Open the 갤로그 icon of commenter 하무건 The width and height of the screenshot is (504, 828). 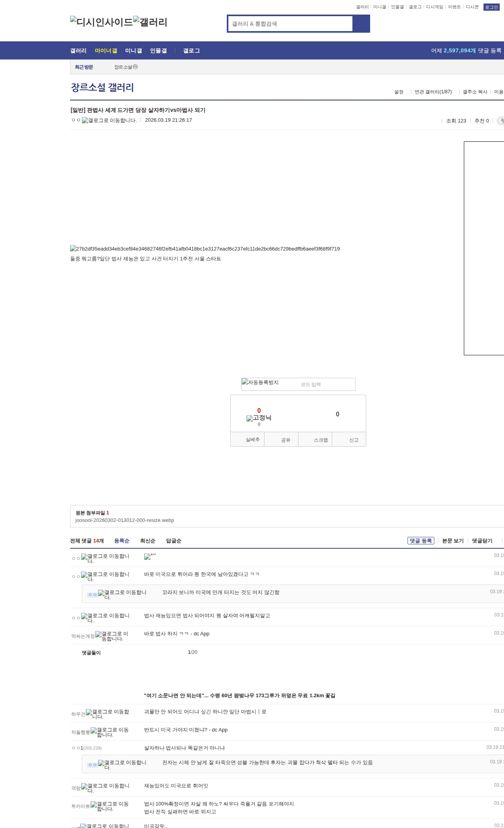(107, 714)
